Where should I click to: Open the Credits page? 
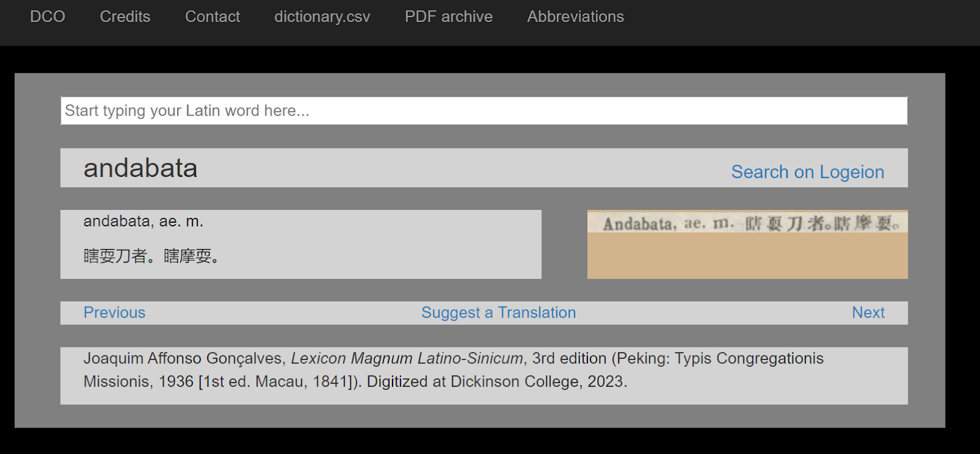click(124, 17)
